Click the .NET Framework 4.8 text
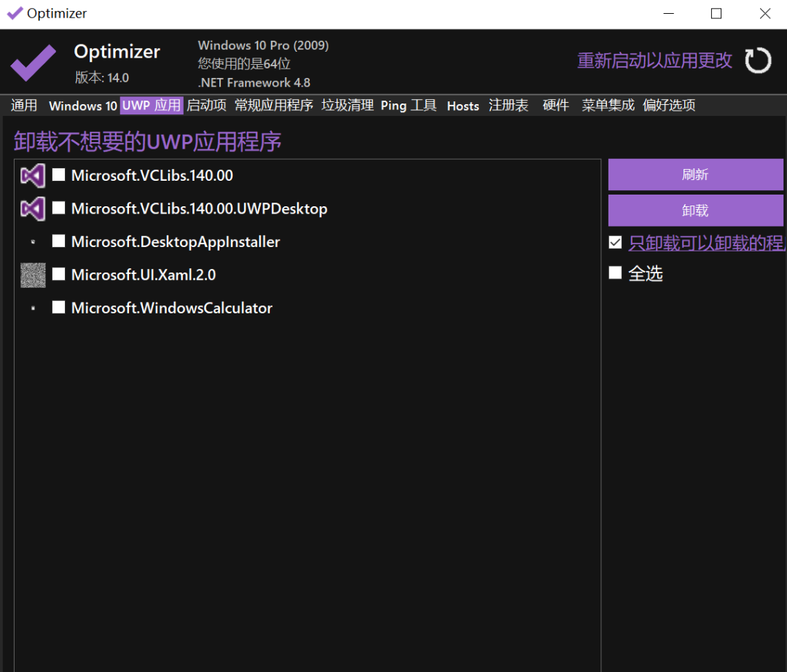The height and width of the screenshot is (672, 787). coord(254,82)
